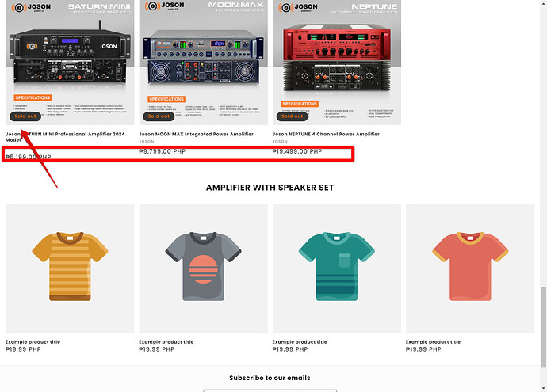Click the scrollbar down arrow
Viewport: 547px width, 392px height.
click(x=543, y=388)
